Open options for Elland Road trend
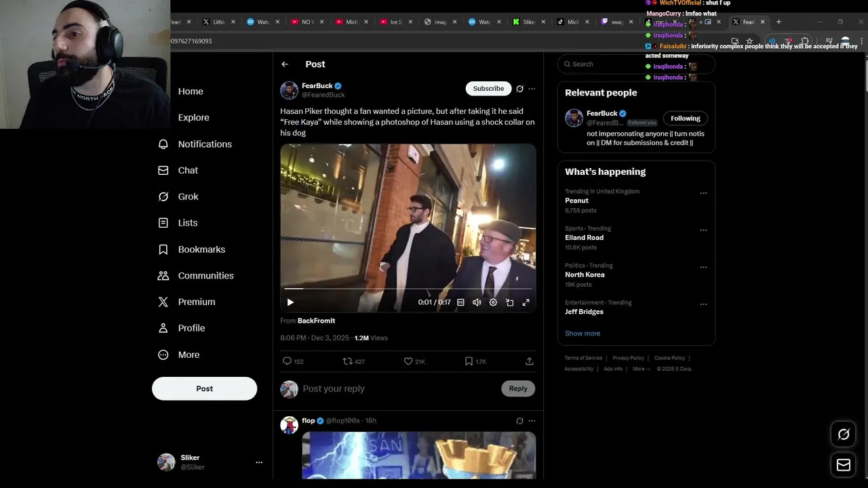 coord(703,230)
